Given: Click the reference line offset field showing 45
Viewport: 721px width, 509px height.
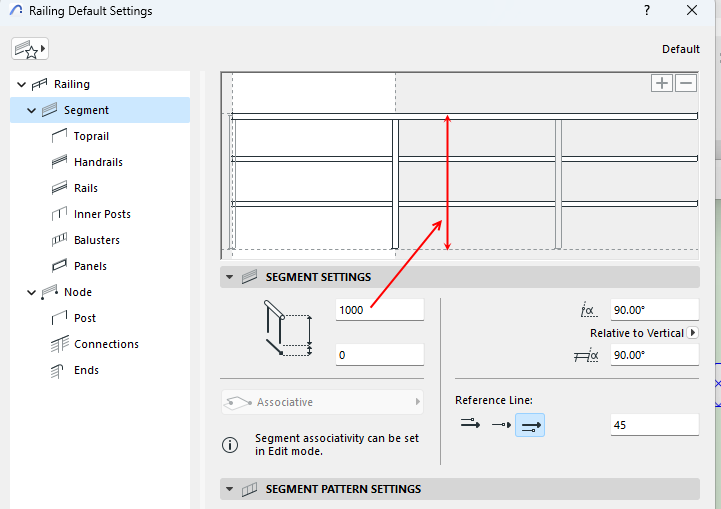Looking at the screenshot, I should pyautogui.click(x=654, y=425).
